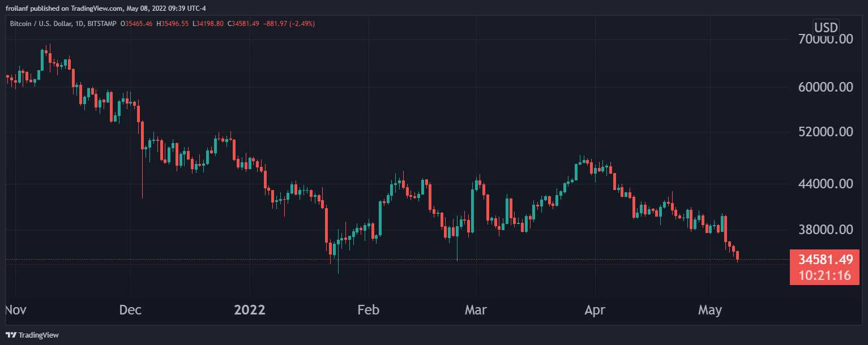Viewport: 868px width, 345px height.
Task: Select the 2022 year marker on time axis
Action: 250,310
